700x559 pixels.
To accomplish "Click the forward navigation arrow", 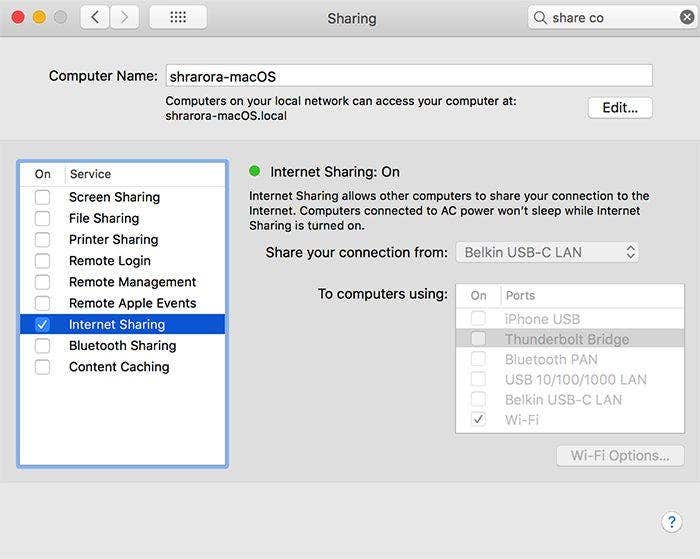I will pyautogui.click(x=125, y=17).
